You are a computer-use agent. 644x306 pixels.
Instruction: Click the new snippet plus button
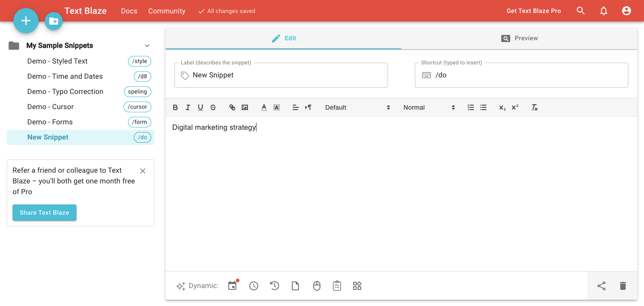pos(26,21)
